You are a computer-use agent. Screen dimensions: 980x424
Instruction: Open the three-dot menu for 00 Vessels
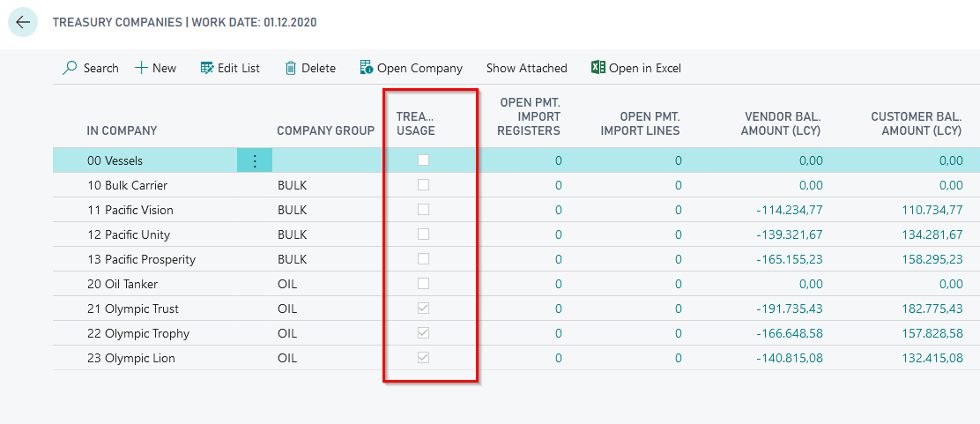(255, 160)
